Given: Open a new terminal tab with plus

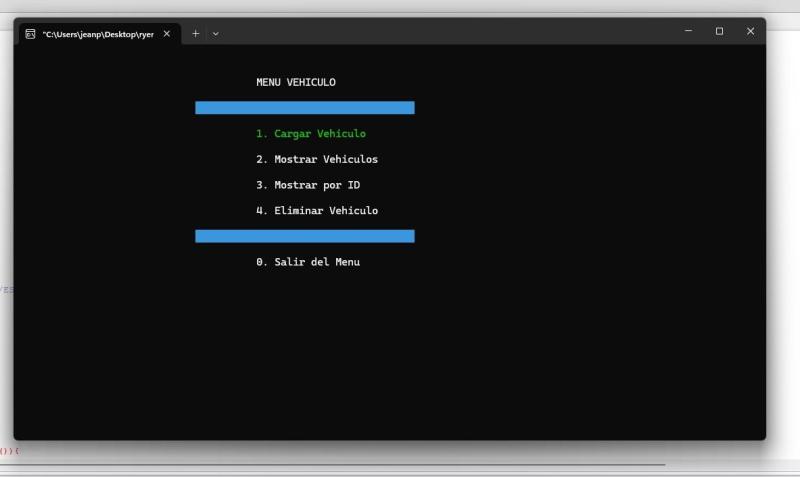Looking at the screenshot, I should [195, 34].
